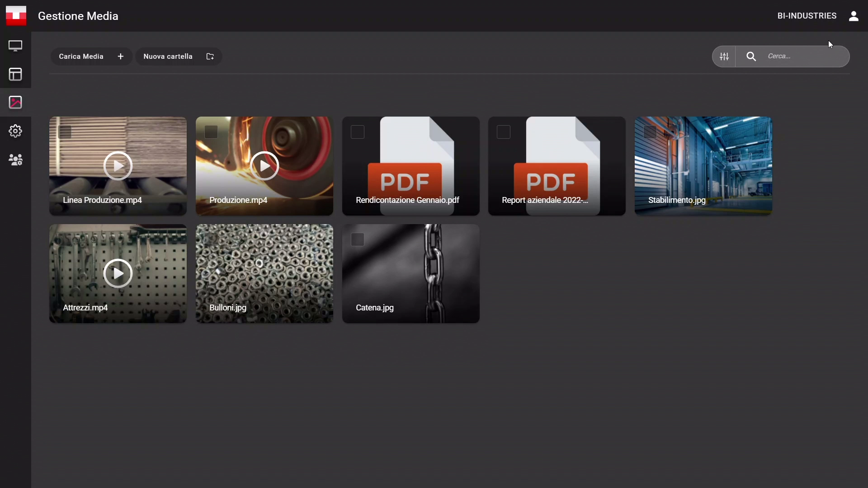Click the red app logo
This screenshot has height=488, width=868.
tap(16, 16)
